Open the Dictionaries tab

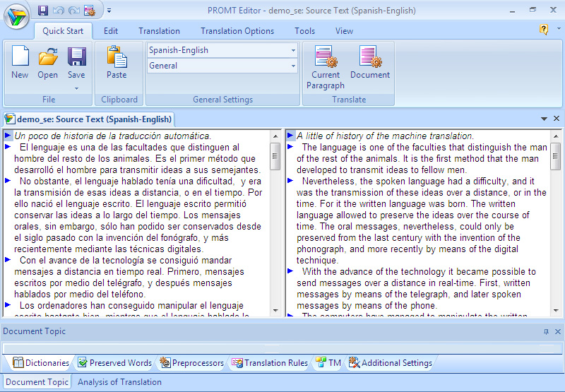click(41, 363)
